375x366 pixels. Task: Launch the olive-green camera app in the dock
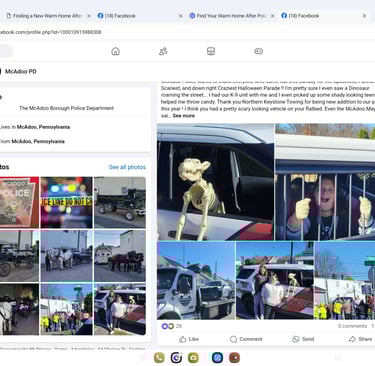193,358
